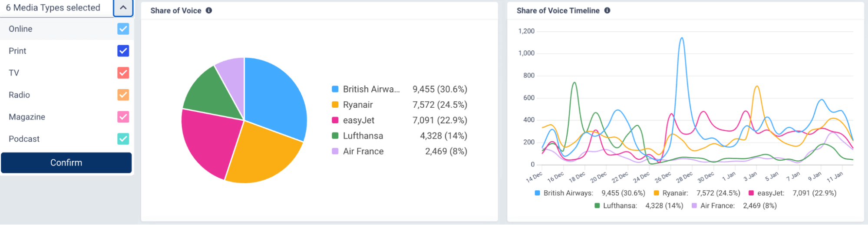Uncheck the Magazine checkbox

(123, 117)
